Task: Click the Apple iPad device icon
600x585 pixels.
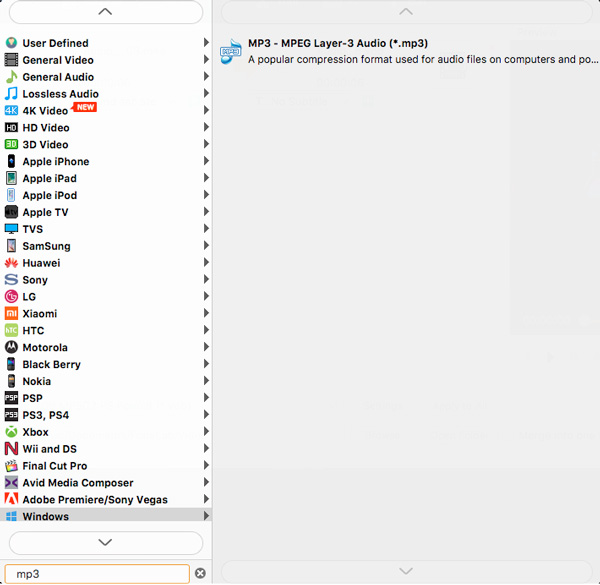Action: point(11,178)
